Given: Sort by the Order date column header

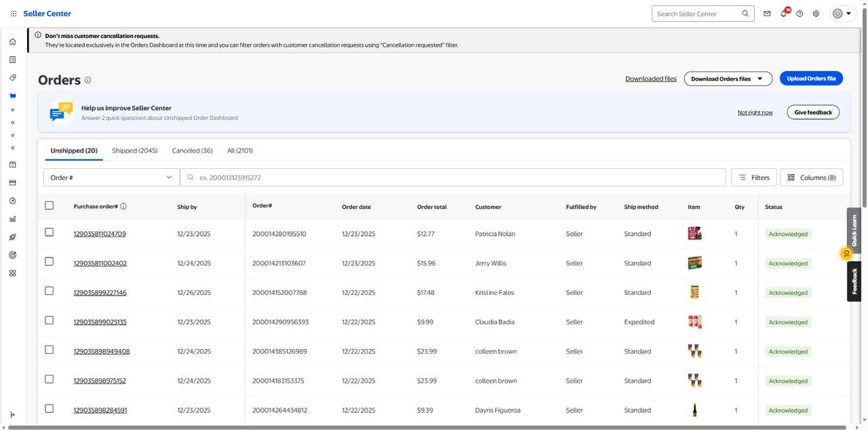Looking at the screenshot, I should pos(356,207).
